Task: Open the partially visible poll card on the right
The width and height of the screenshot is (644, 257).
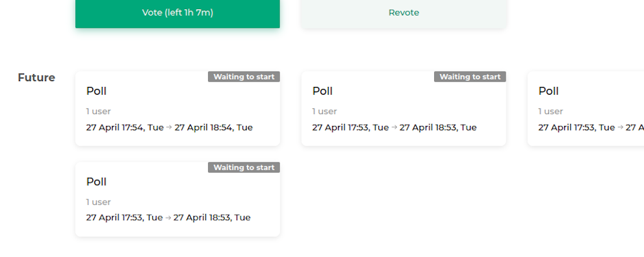Action: [x=586, y=108]
